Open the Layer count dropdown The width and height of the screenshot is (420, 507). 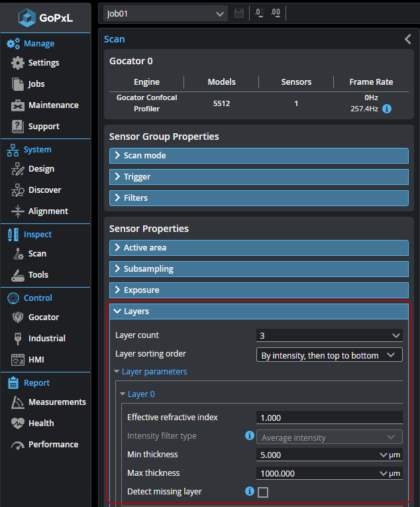pos(329,335)
